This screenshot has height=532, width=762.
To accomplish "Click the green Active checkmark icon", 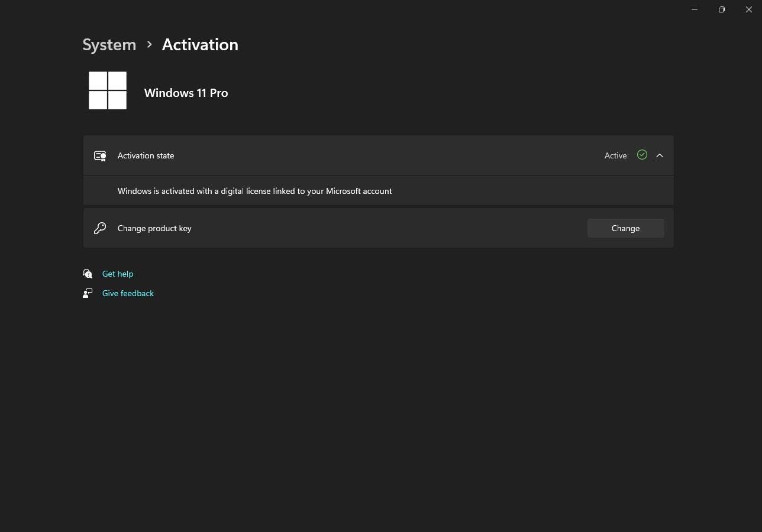I will (642, 155).
